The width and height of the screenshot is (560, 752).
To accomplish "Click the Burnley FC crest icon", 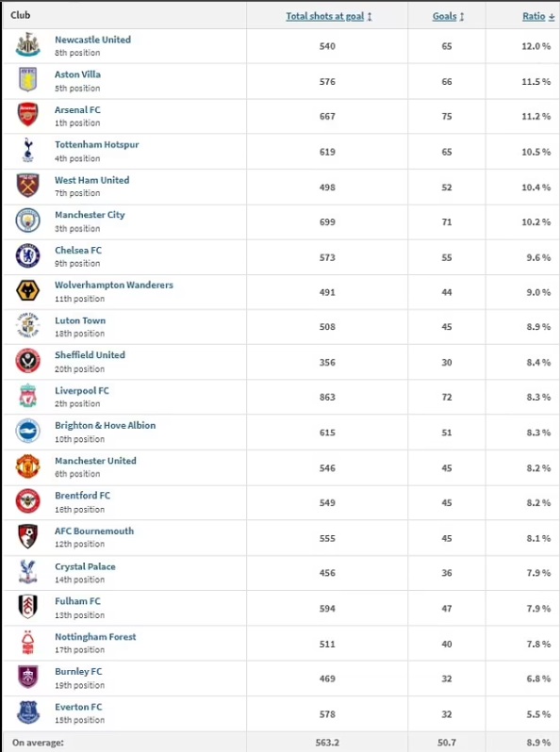I will pyautogui.click(x=28, y=678).
